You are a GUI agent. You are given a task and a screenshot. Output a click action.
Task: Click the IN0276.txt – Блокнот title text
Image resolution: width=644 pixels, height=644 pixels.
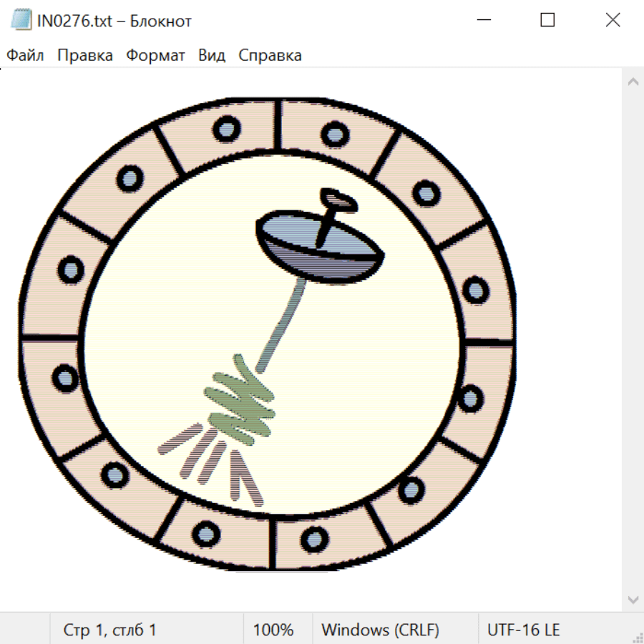coord(114,21)
